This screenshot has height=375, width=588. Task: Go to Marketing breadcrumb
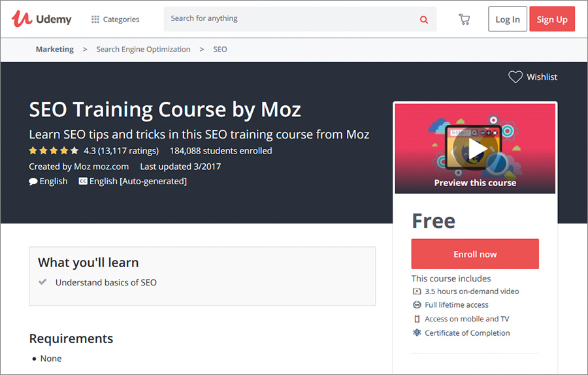55,49
